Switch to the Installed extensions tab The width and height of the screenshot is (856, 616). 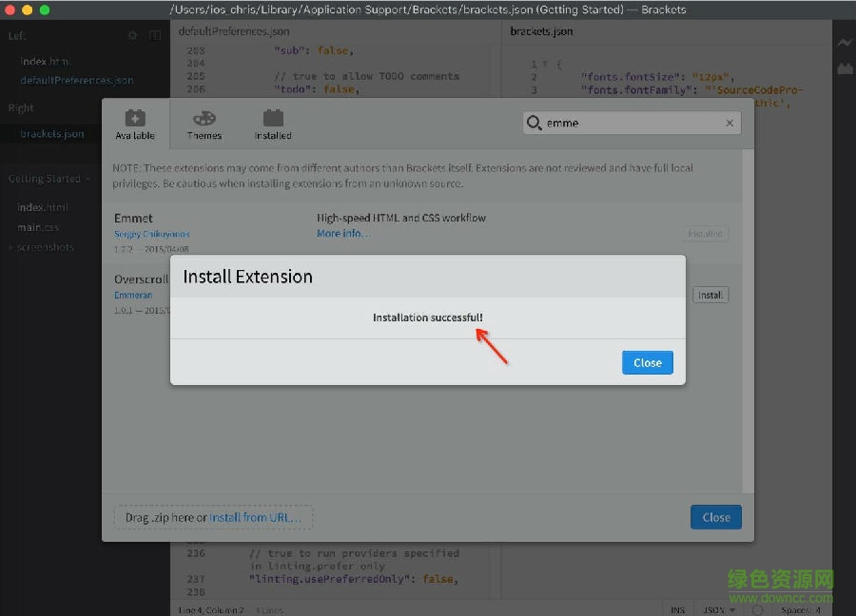[x=273, y=125]
